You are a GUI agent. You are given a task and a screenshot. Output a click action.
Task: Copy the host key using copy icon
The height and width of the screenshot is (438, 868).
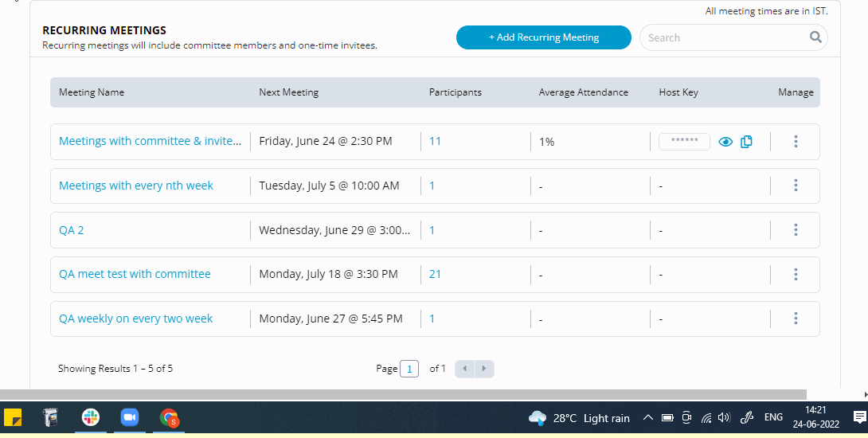coord(746,142)
